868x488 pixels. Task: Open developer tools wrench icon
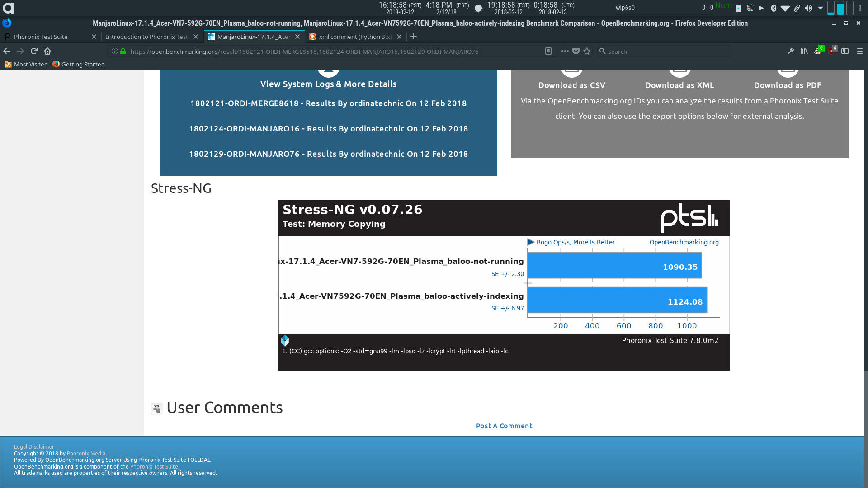[x=791, y=52]
